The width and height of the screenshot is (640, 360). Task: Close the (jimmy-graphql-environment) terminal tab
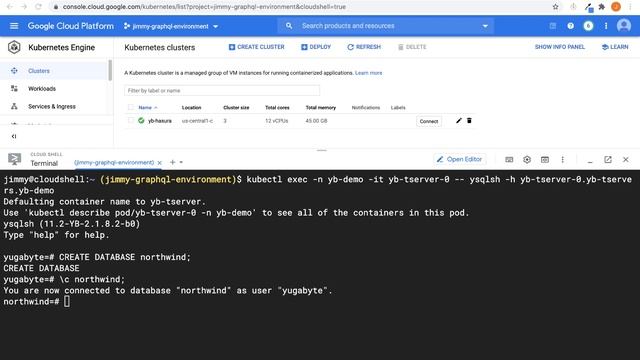point(160,162)
